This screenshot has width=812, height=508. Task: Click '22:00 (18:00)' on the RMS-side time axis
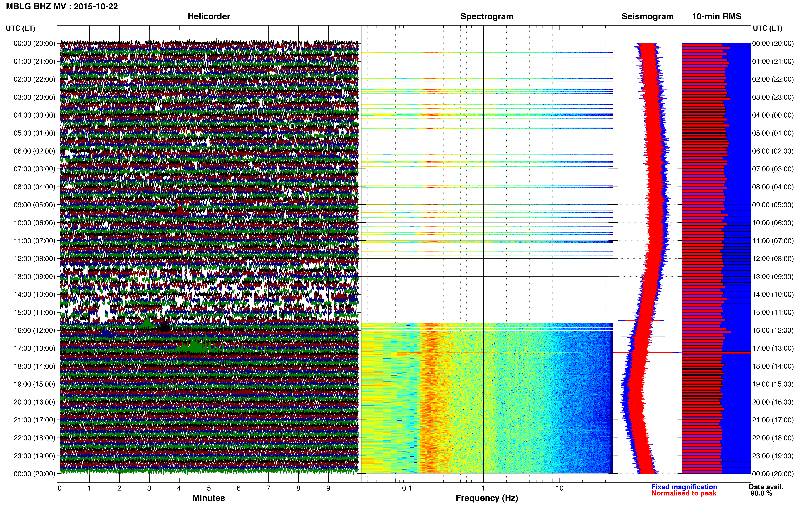click(773, 438)
